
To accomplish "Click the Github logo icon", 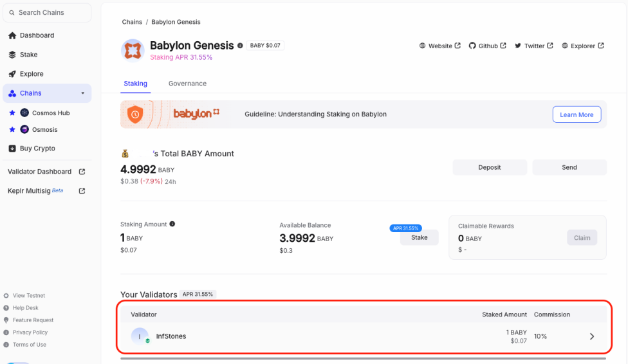I will click(472, 46).
